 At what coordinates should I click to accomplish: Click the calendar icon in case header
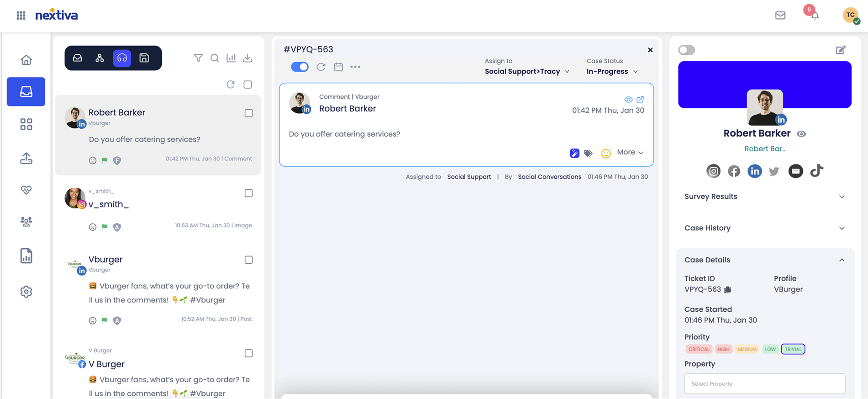click(338, 67)
